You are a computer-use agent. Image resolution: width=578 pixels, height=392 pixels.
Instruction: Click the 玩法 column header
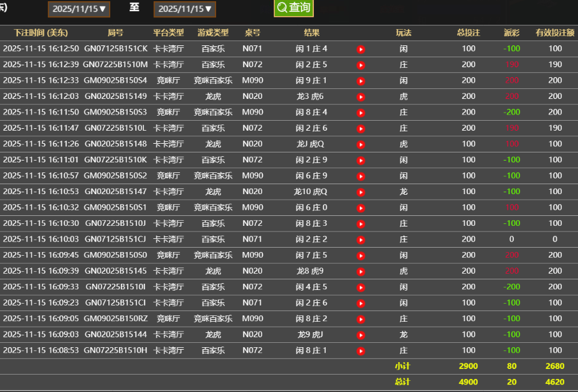point(403,32)
